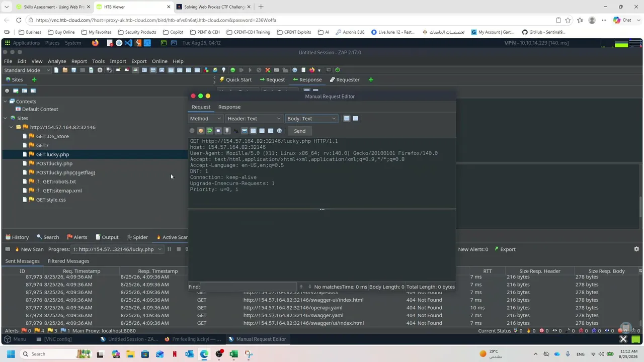Click the lightbulb icon in ZAP toolbar
Screen dimensions: 644x362
click(224, 70)
